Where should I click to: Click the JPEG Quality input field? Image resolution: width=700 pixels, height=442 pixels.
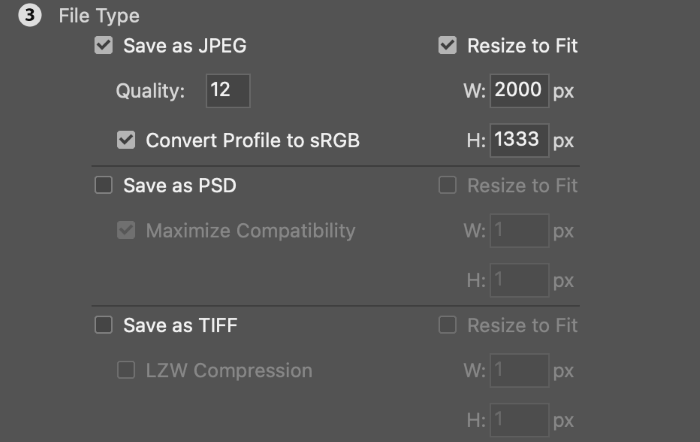coord(227,91)
